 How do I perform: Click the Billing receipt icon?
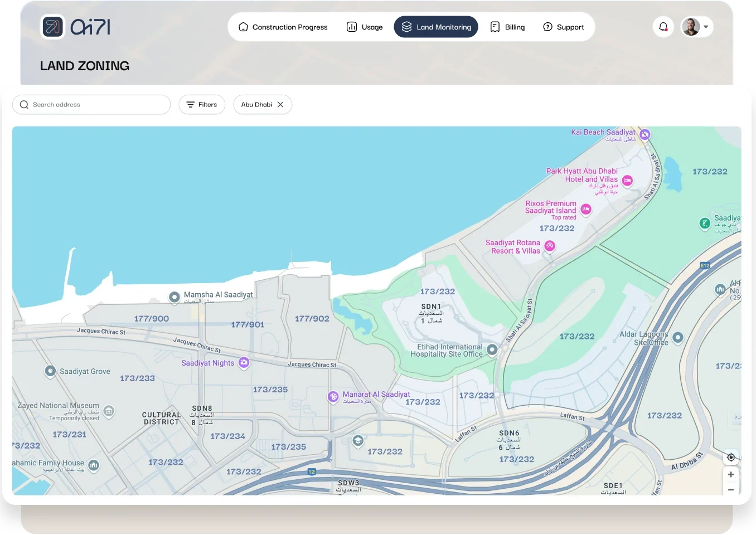tap(495, 27)
